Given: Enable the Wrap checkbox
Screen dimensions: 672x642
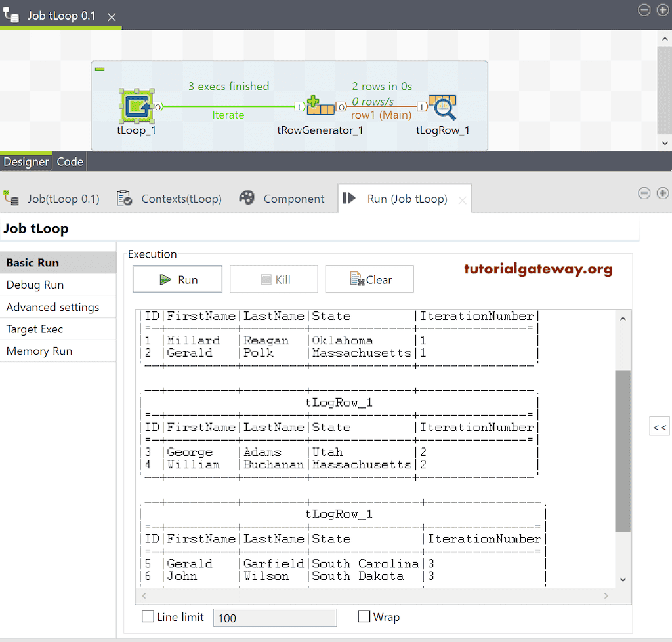Looking at the screenshot, I should 365,616.
